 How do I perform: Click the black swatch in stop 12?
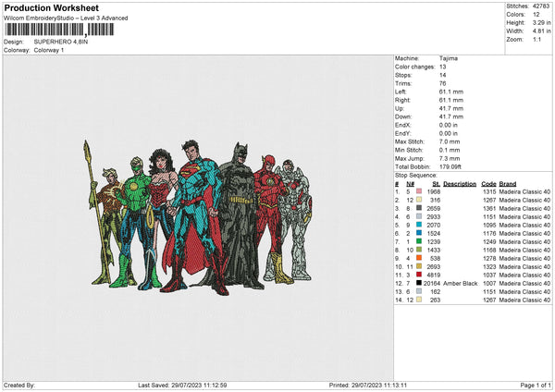coord(419,283)
